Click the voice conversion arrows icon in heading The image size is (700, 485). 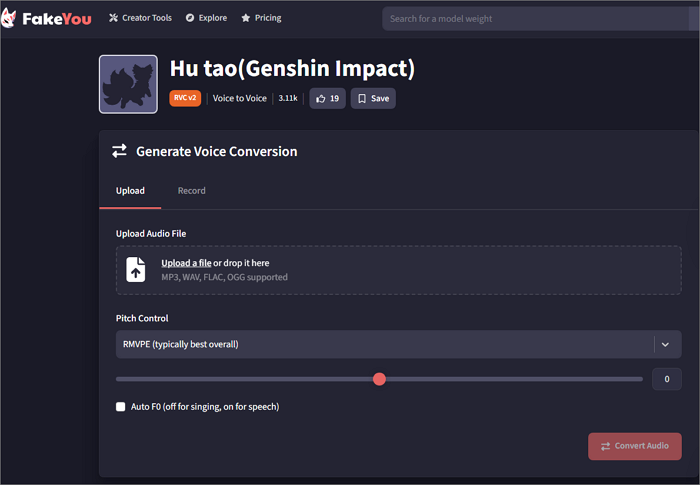[x=119, y=151]
